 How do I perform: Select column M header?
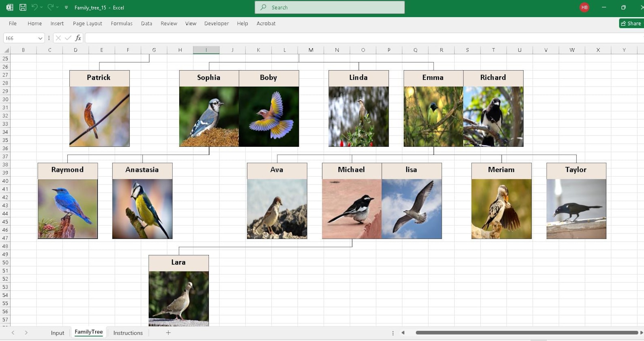(311, 50)
